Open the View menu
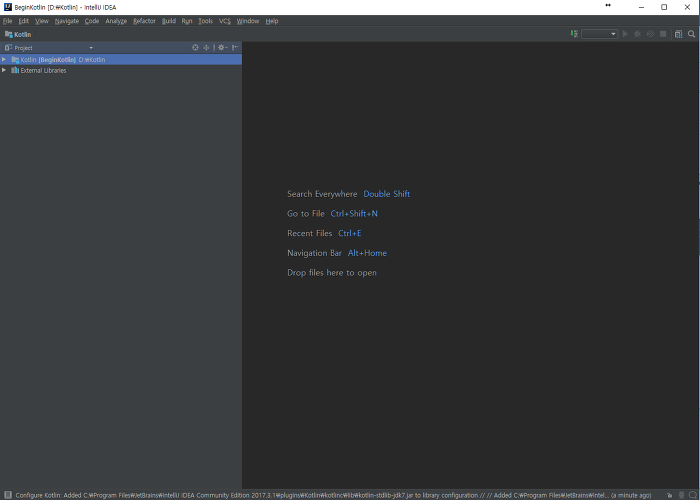700x500 pixels. click(x=42, y=21)
